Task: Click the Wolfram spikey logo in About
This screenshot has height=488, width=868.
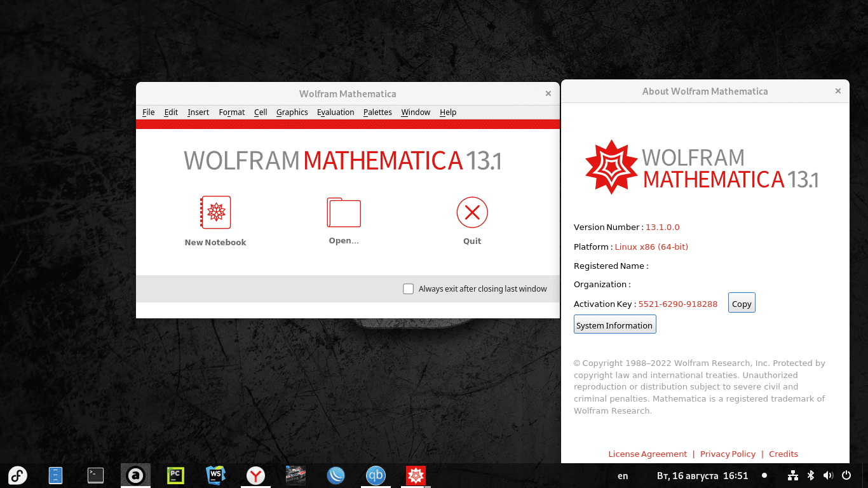Action: tap(611, 167)
